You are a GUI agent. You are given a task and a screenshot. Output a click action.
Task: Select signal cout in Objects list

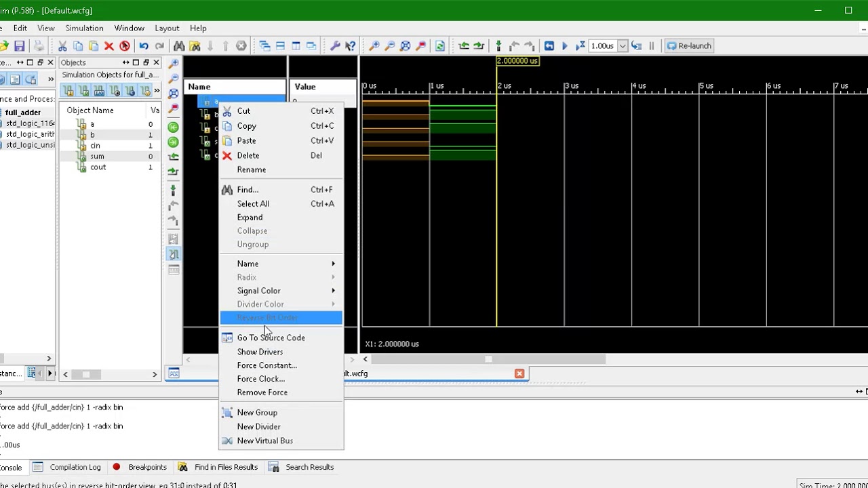98,167
